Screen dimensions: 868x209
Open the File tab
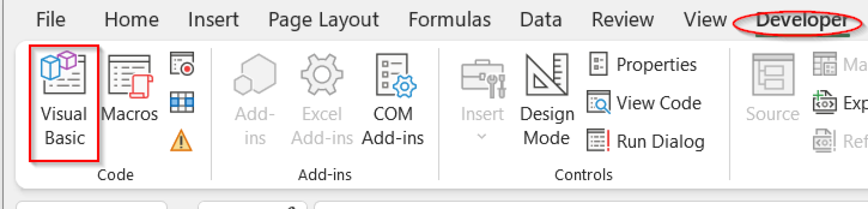click(x=50, y=20)
